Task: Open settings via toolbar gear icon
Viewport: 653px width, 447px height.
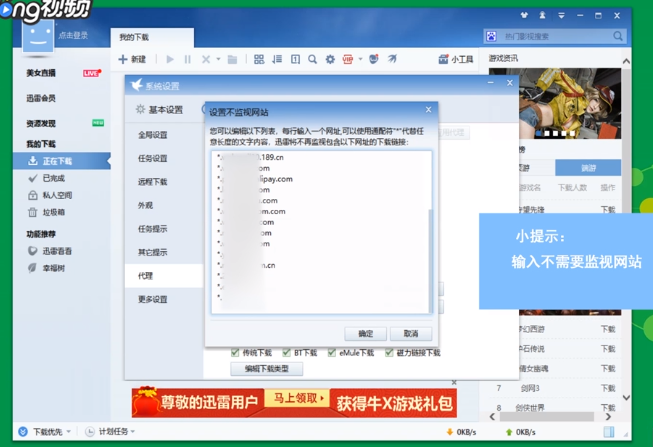Action: (330, 59)
